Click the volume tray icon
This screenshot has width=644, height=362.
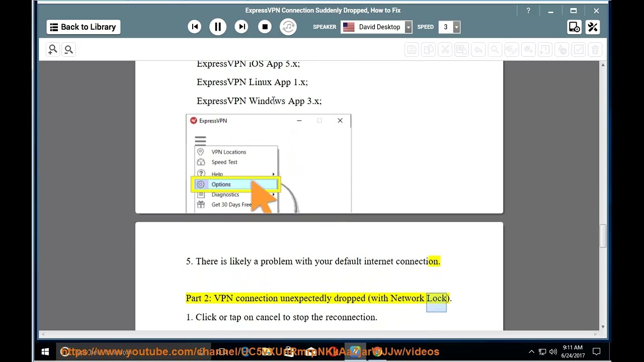pyautogui.click(x=553, y=352)
